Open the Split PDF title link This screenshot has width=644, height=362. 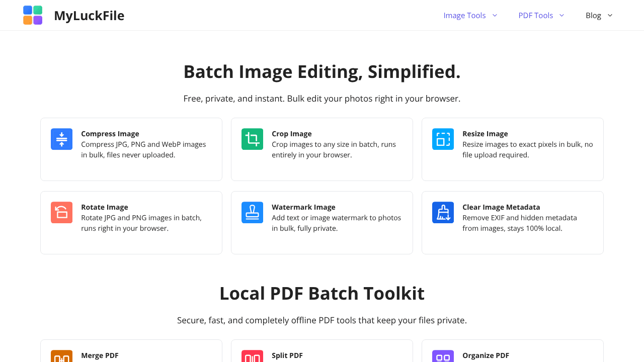coord(287,355)
